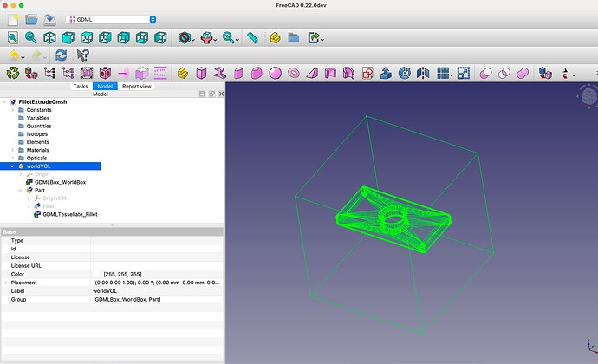Save the document with the Save icon

pos(49,19)
